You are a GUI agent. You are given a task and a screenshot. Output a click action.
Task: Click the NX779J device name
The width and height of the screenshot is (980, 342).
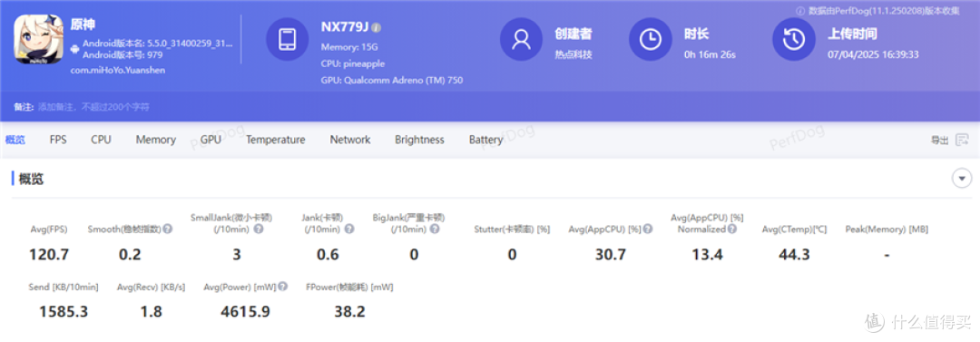pos(345,27)
